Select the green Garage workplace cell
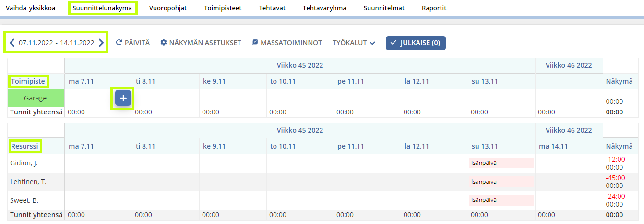644x224 pixels. click(x=36, y=98)
